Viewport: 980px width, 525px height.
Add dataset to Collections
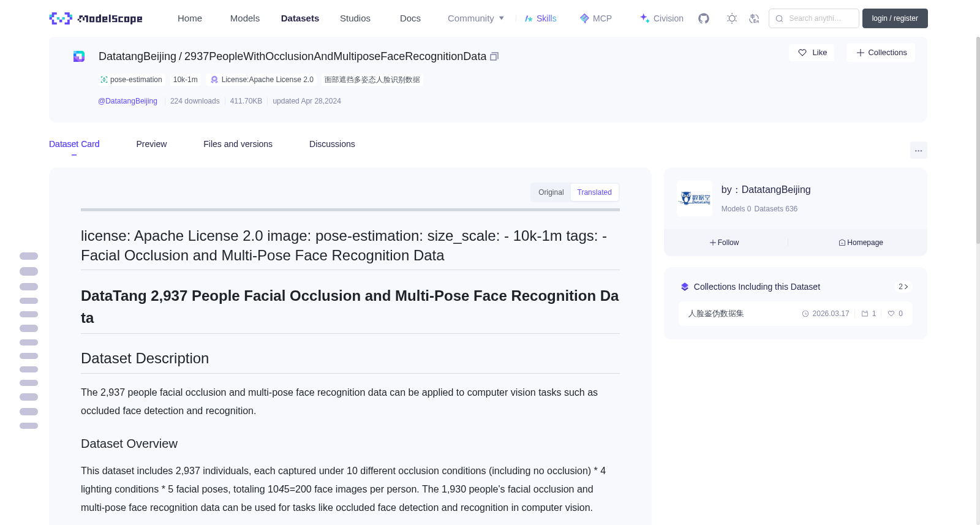pyautogui.click(x=881, y=53)
